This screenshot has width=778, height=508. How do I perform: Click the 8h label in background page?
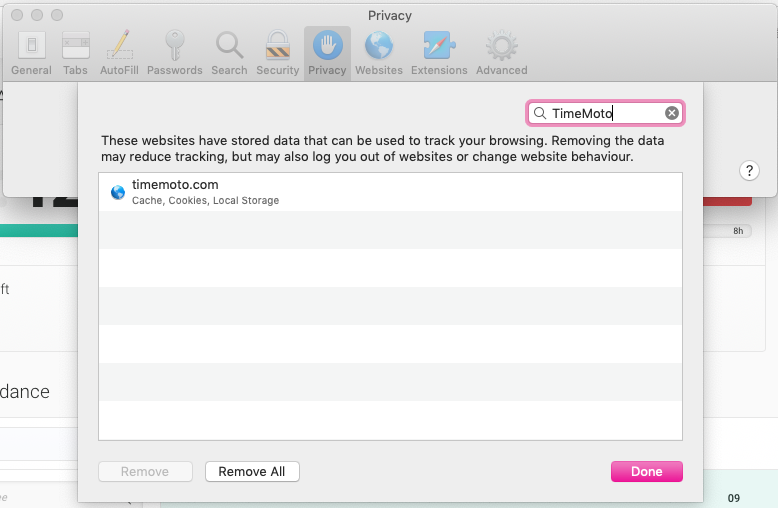click(738, 231)
